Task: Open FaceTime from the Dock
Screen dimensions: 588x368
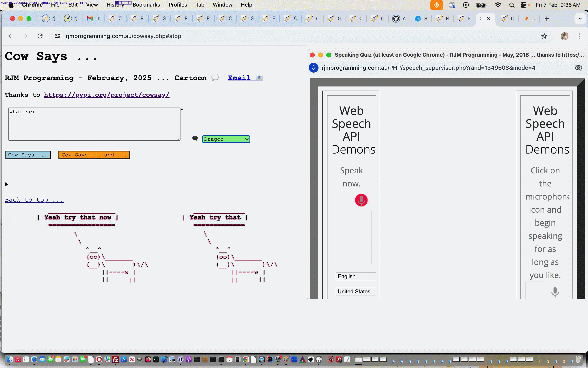Action: click(x=83, y=359)
